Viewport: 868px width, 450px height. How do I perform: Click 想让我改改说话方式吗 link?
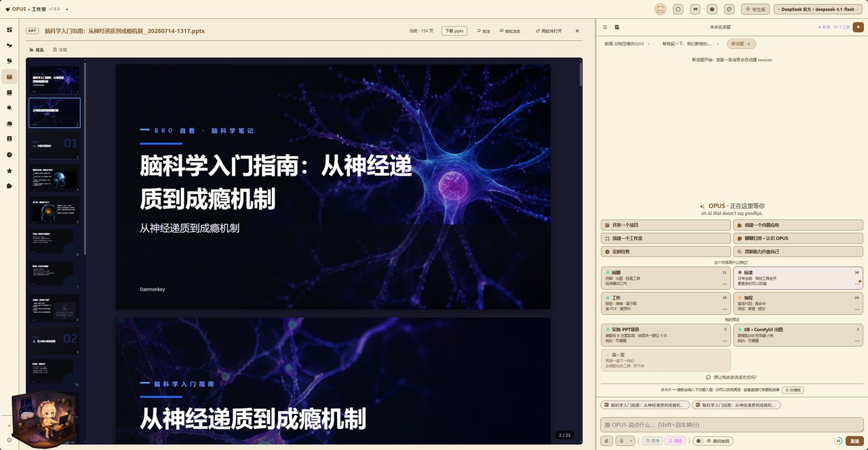pos(732,377)
